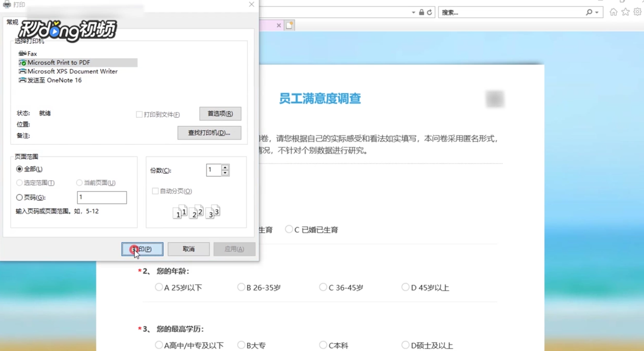Increase copies using the 份数 up stepper
The height and width of the screenshot is (351, 644).
[225, 167]
